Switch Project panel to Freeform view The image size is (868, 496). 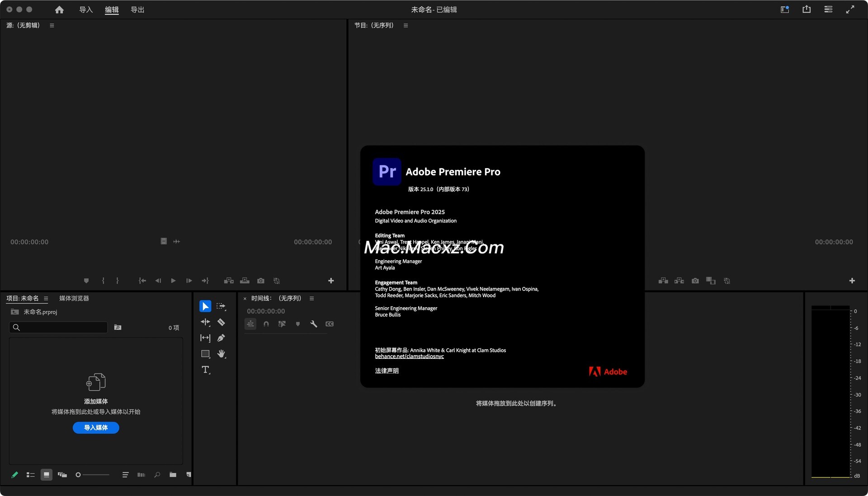click(62, 475)
